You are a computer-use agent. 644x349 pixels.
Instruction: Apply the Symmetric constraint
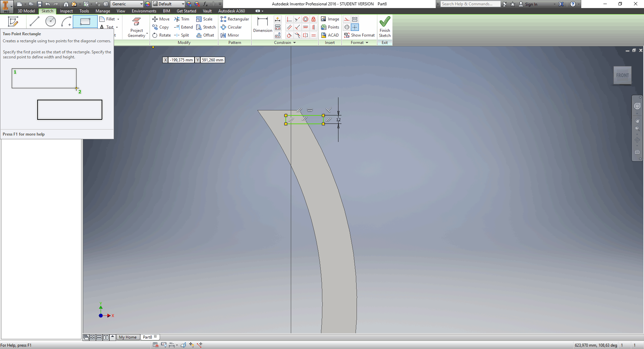click(x=306, y=35)
